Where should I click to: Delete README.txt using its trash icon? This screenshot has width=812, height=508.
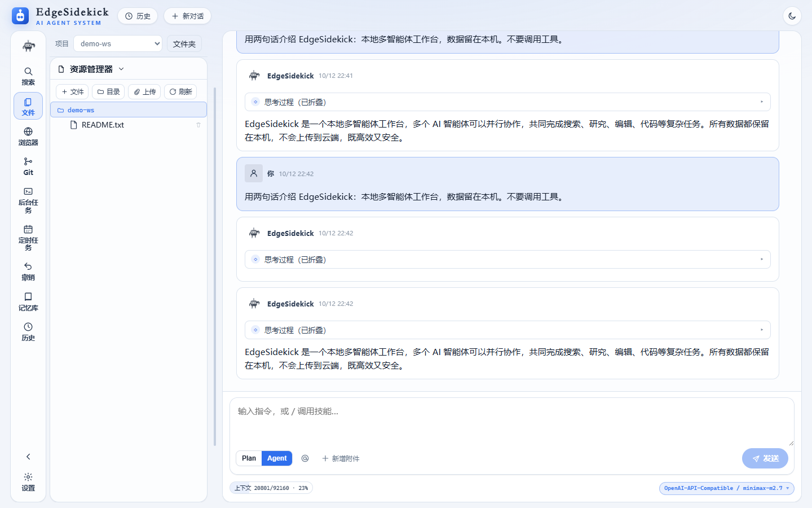click(198, 125)
